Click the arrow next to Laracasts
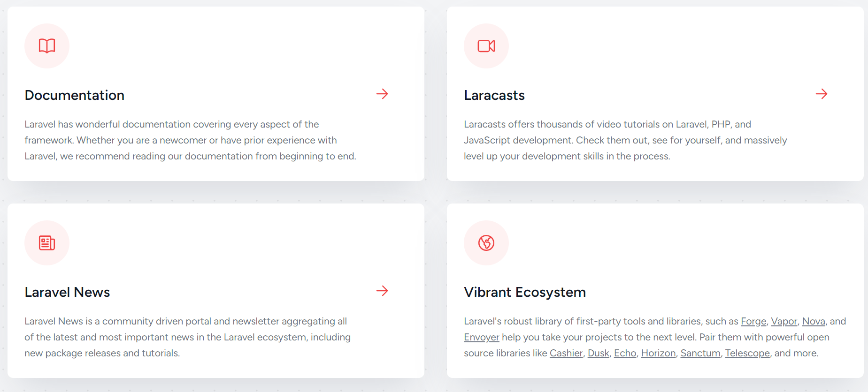868x392 pixels. (x=822, y=94)
